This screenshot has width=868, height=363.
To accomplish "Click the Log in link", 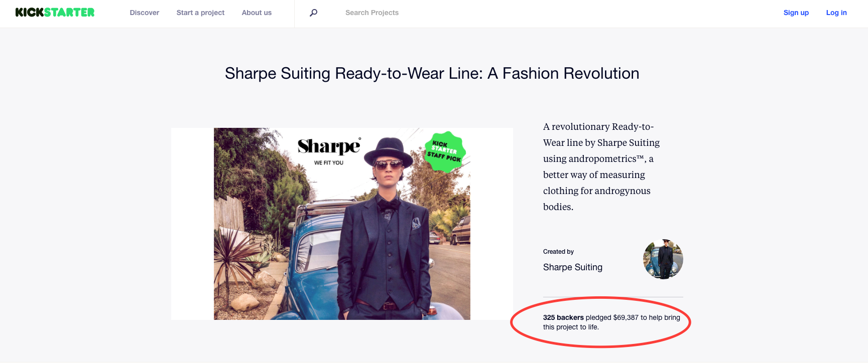I will click(836, 13).
